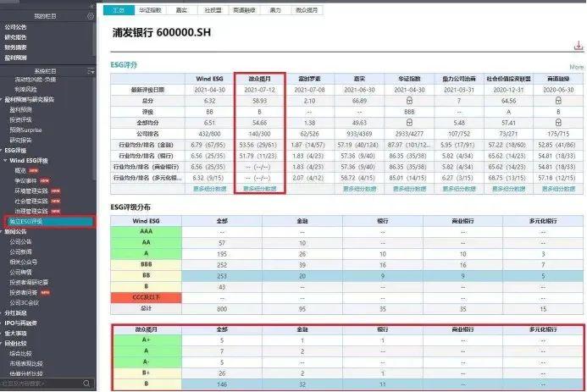Open 更多细分数据 link under 微众揽月
587x392 pixels.
coord(259,189)
